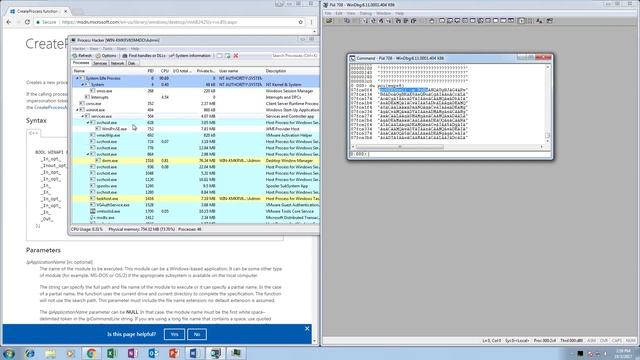
Task: Select the dwm.exe process row
Action: click(x=195, y=161)
